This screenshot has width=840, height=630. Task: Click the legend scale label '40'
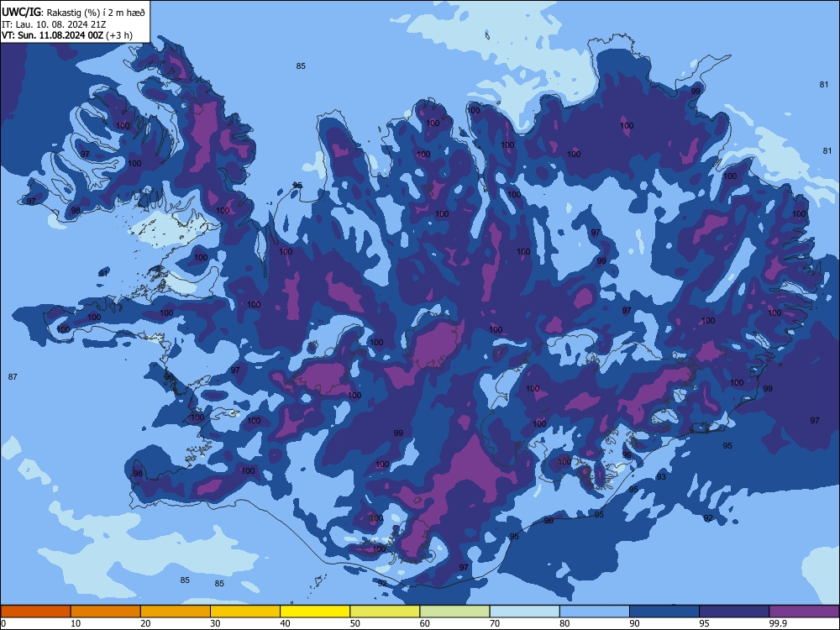[285, 623]
